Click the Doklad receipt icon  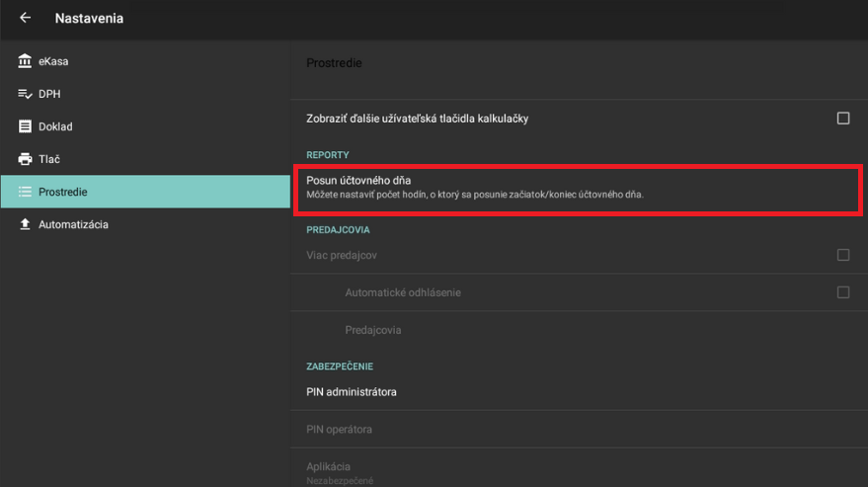[25, 126]
